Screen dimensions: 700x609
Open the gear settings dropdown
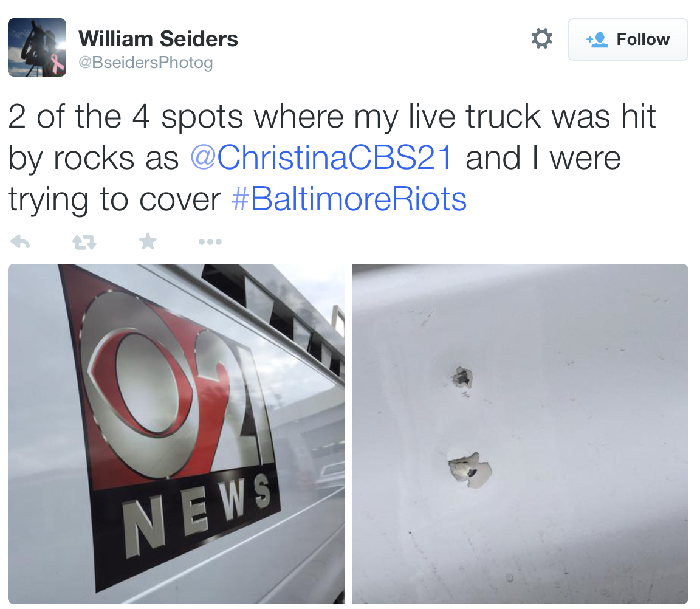point(542,38)
